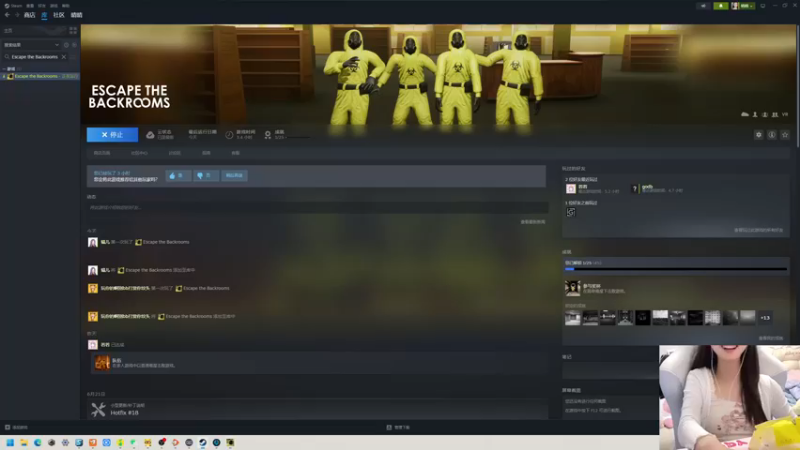Click the wrench icon beside Hotfix #18
Viewport: 800px width, 450px height.
point(98,409)
